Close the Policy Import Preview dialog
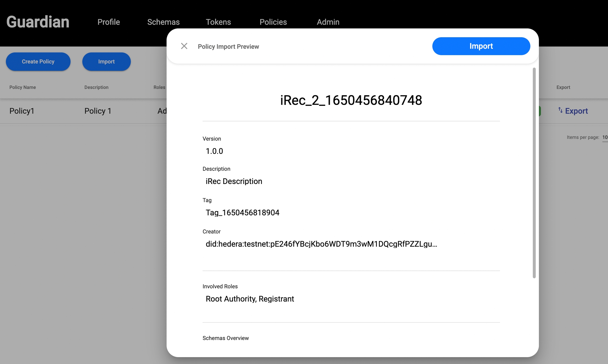608x364 pixels. click(x=184, y=46)
